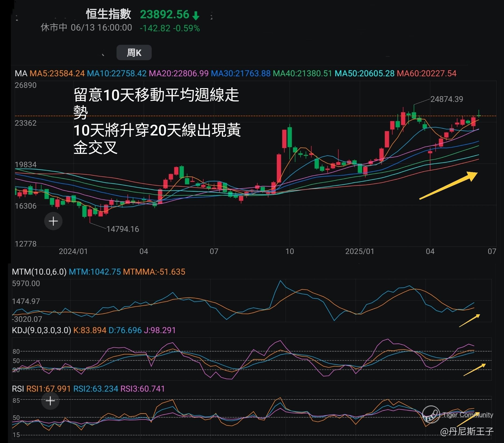Click the J:98.291 value

pyautogui.click(x=160, y=330)
